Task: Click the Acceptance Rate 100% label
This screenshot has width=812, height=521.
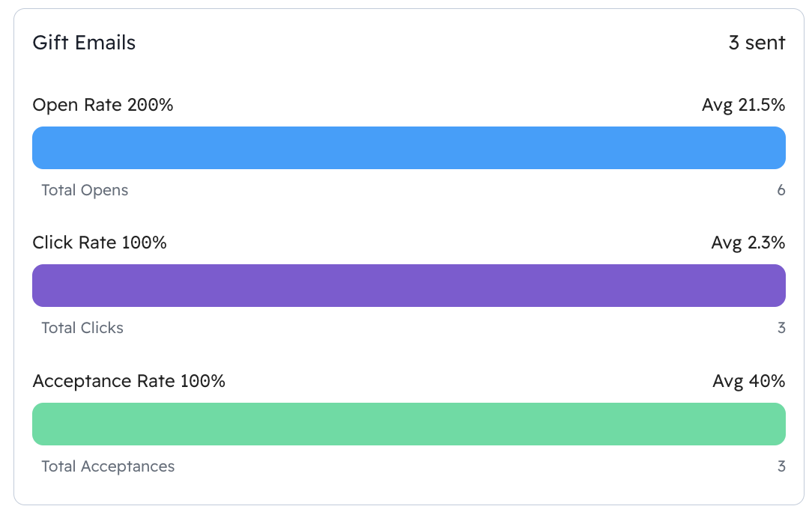Action: [x=128, y=381]
